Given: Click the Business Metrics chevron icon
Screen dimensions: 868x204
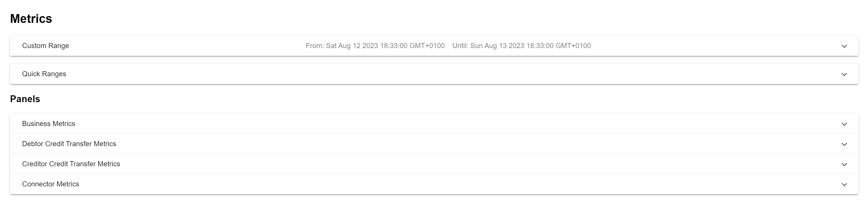Looking at the screenshot, I should (844, 124).
